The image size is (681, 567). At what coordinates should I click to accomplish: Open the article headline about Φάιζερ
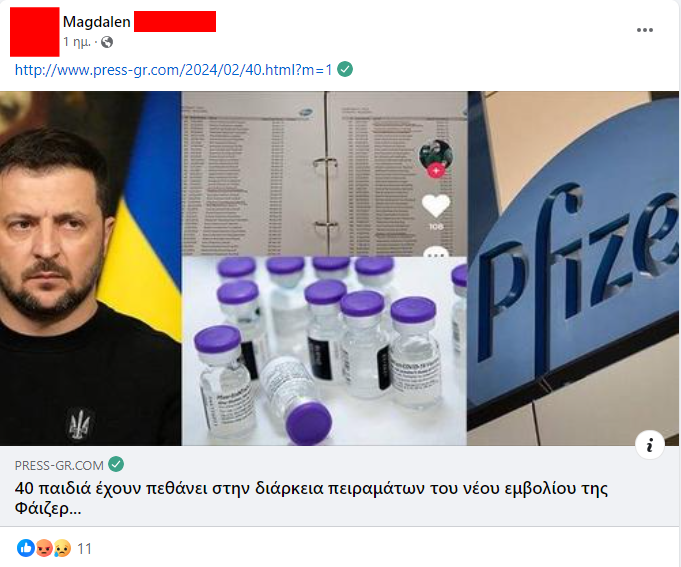coord(311,498)
